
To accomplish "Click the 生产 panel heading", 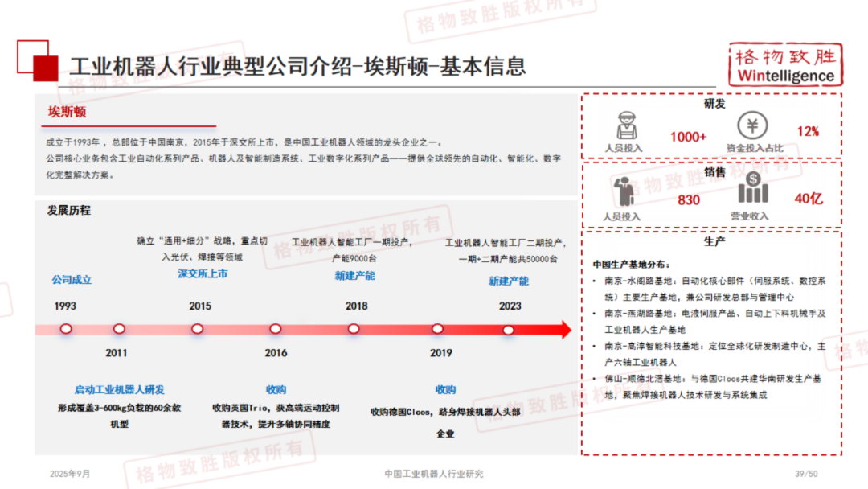I will [714, 241].
